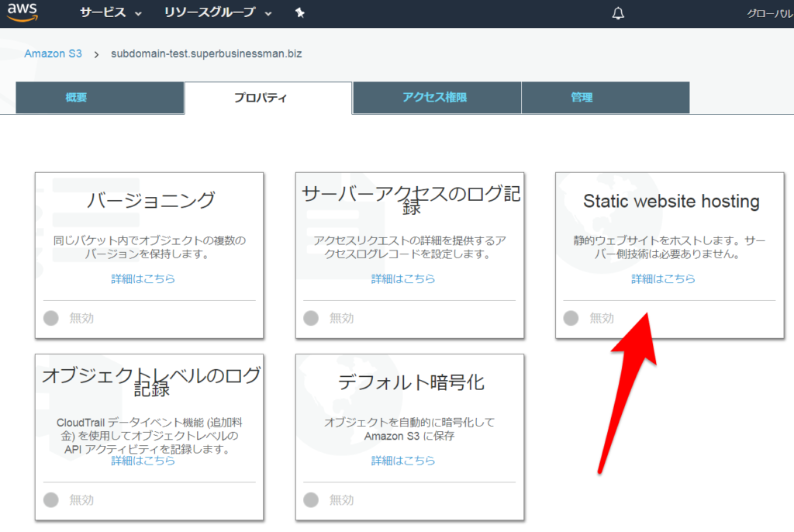The width and height of the screenshot is (794, 532).
Task: Toggle サーバーアクセスのログ記録 無効 status indicator
Action: [x=311, y=318]
